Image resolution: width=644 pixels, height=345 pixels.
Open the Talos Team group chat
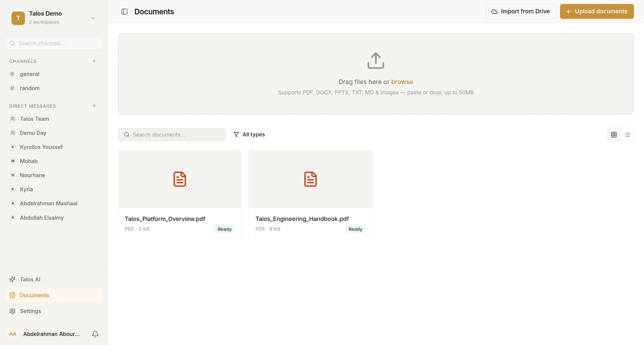[x=54, y=119]
